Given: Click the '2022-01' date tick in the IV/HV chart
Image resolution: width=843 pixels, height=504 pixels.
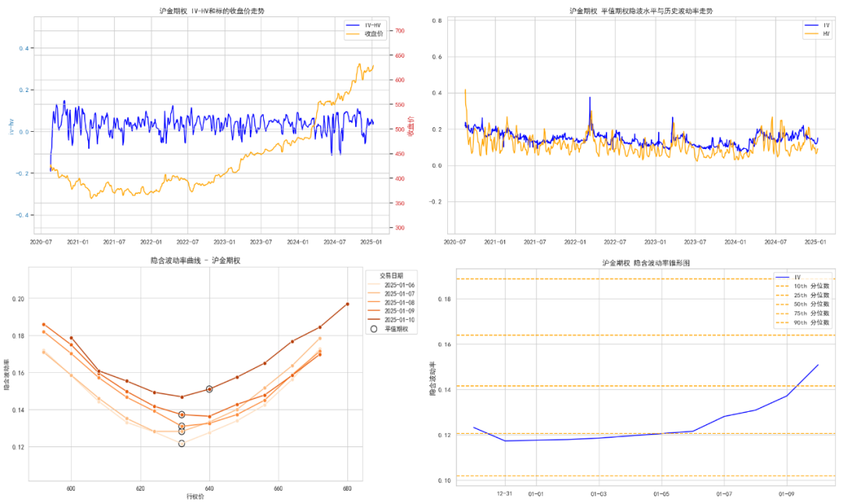Looking at the screenshot, I should click(574, 242).
